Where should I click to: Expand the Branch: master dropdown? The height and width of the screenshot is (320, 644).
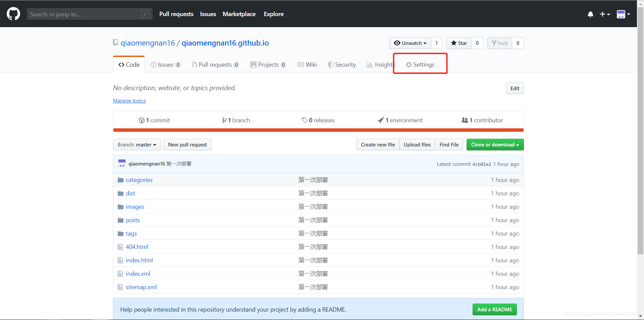(137, 145)
